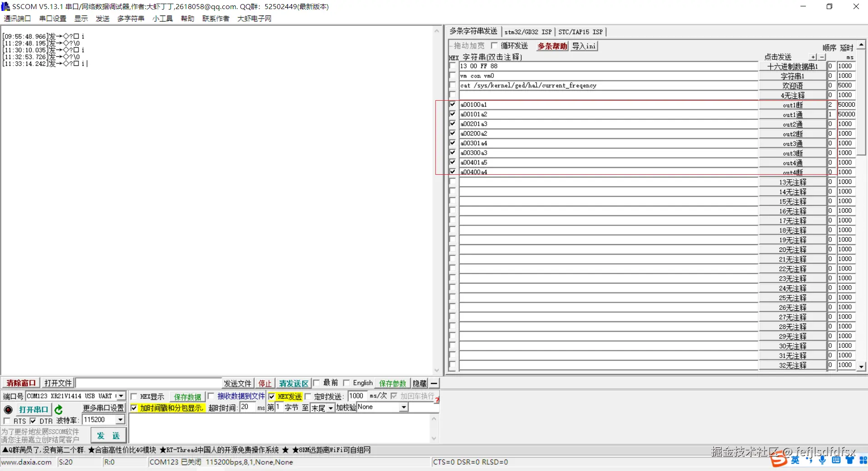Viewport: 868px width, 471px height.
Task: Tick the 最前 always-on-top checkbox
Action: 317,383
